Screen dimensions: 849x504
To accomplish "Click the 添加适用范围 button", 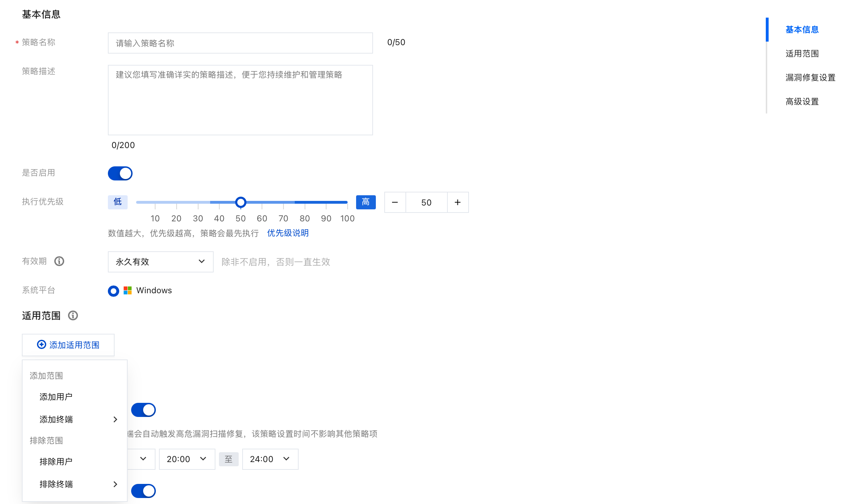I will [68, 345].
